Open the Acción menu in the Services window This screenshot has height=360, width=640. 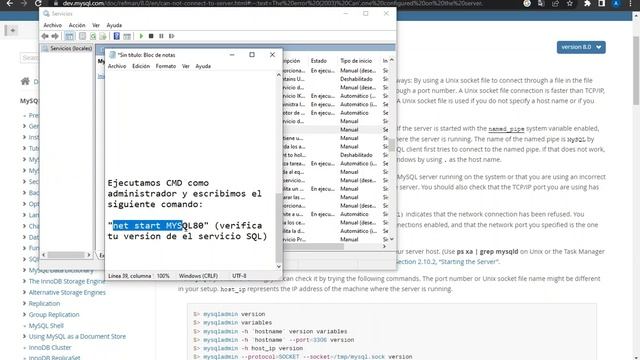pos(77,25)
